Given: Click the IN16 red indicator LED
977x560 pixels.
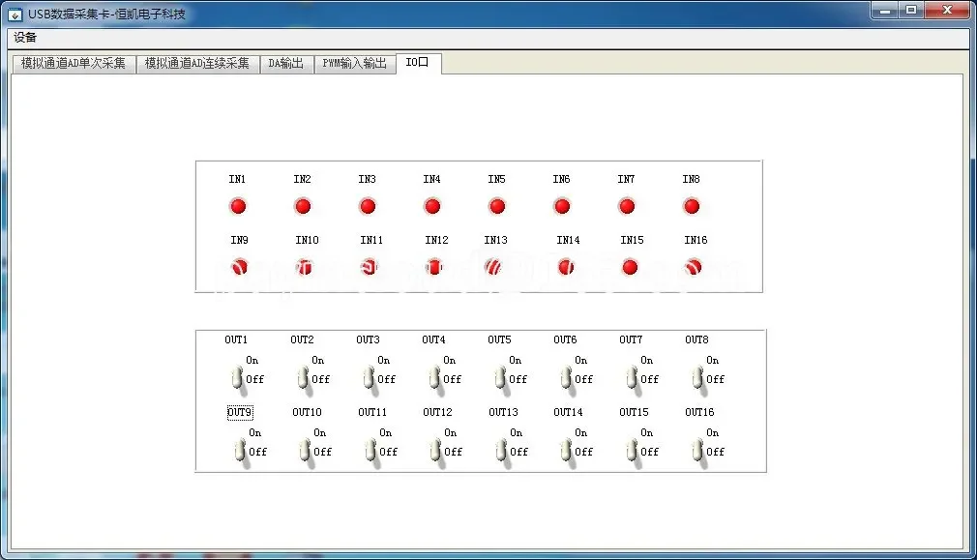Looking at the screenshot, I should [x=694, y=267].
